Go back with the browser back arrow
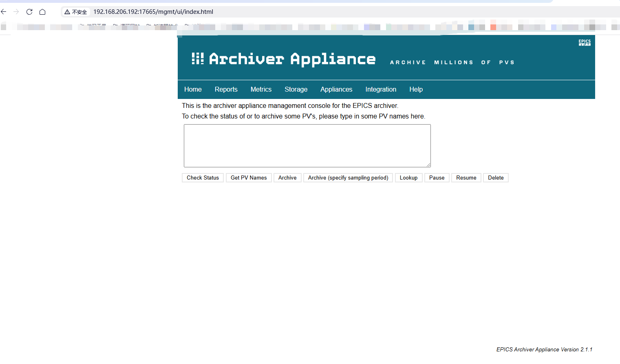This screenshot has width=620, height=364. (x=4, y=12)
